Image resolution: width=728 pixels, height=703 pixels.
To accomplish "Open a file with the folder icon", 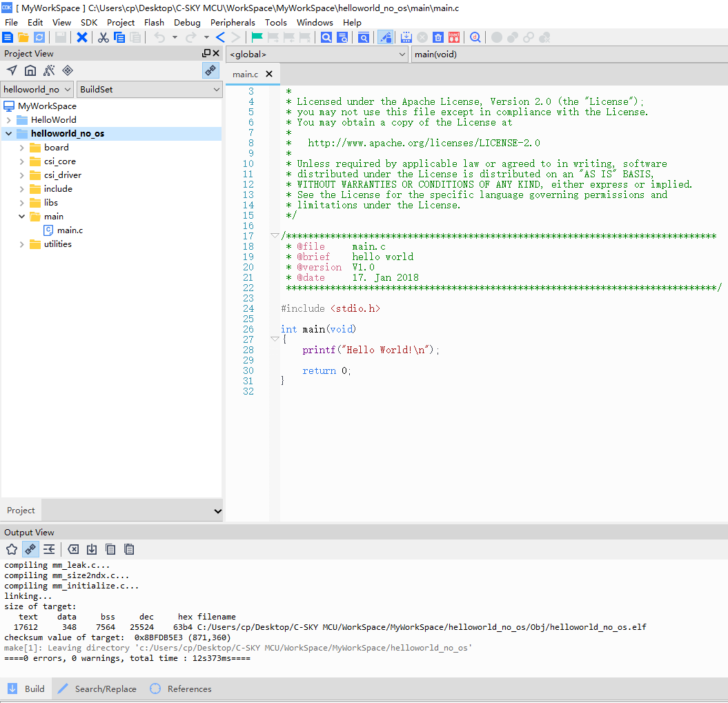I will pyautogui.click(x=23, y=38).
